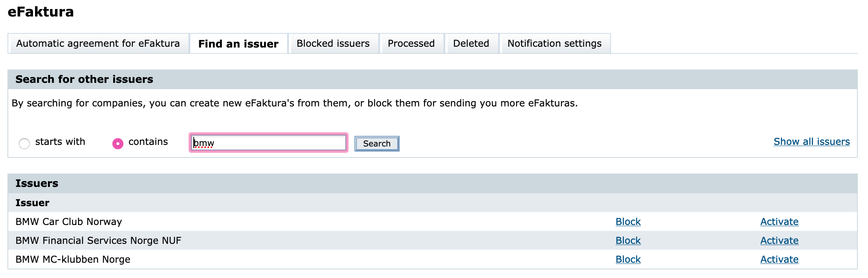Activate BMW Car Club Norway
Screen dimensions: 868x278
[x=779, y=222]
